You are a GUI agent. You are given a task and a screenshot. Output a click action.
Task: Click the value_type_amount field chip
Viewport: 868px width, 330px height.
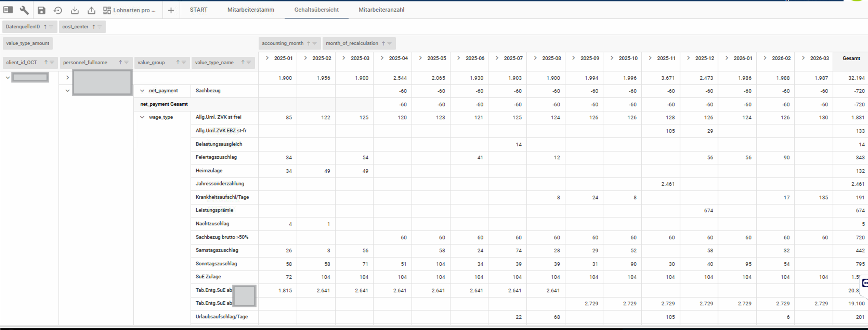point(28,43)
